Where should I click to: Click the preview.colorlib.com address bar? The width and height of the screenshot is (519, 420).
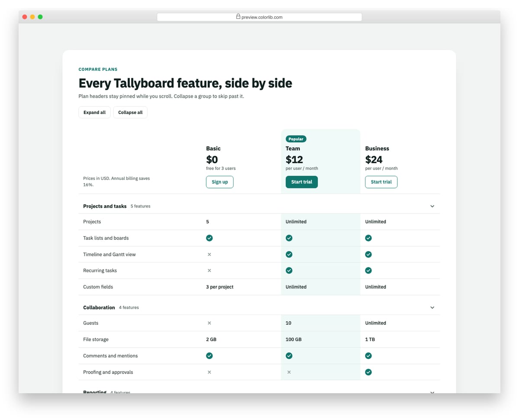(259, 17)
